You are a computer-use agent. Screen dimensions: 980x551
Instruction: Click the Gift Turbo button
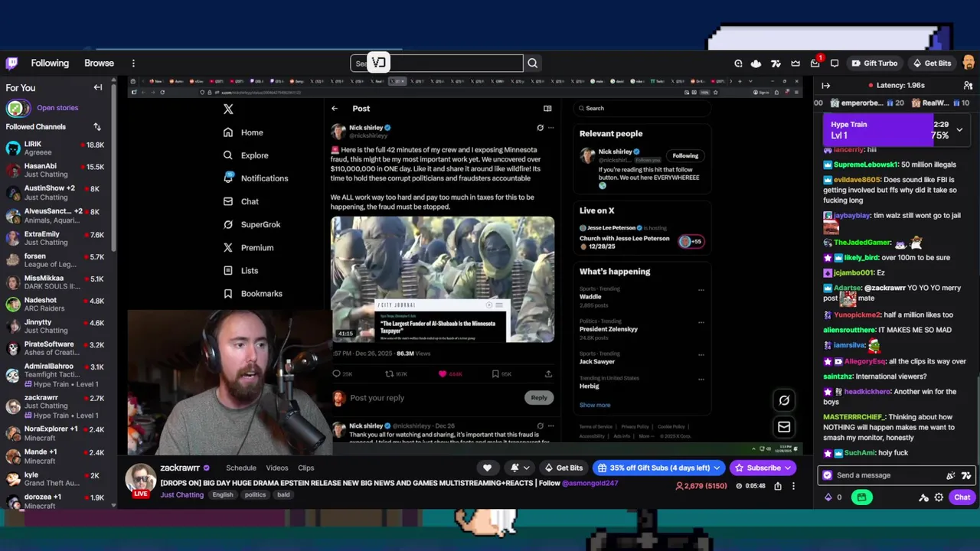[x=874, y=64]
